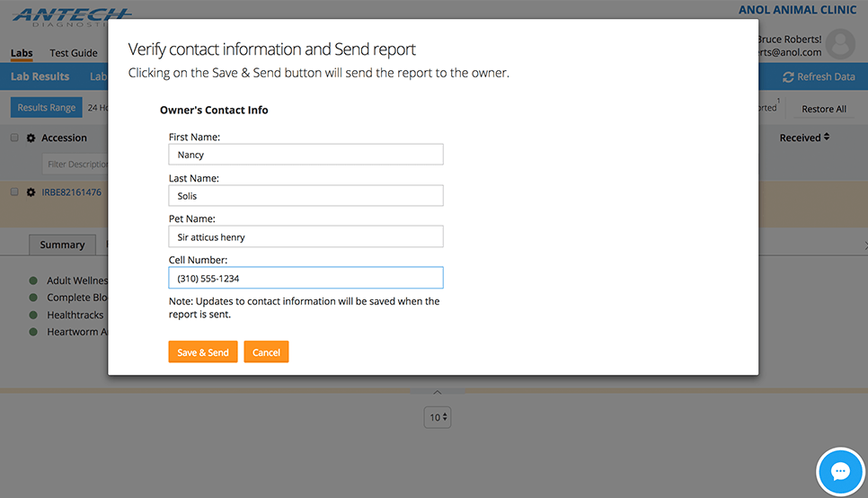Check the select-all checkbox by Accession
Screen dimensions: 868x498
(x=14, y=138)
